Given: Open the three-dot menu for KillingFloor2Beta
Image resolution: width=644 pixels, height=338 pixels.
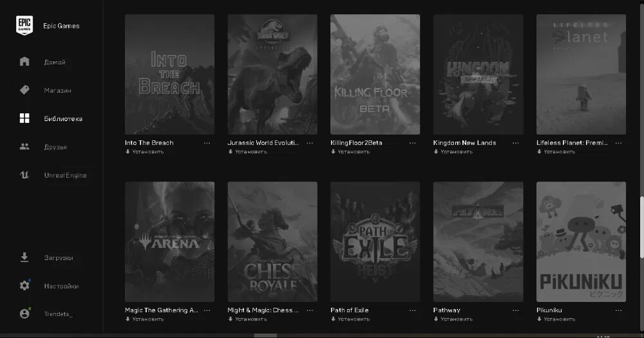Looking at the screenshot, I should [x=412, y=143].
